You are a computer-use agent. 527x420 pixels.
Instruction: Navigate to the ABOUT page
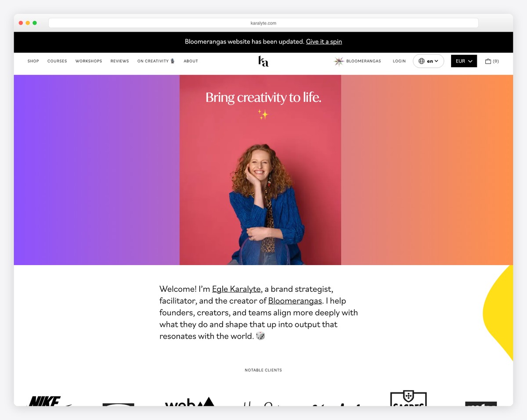pos(191,61)
